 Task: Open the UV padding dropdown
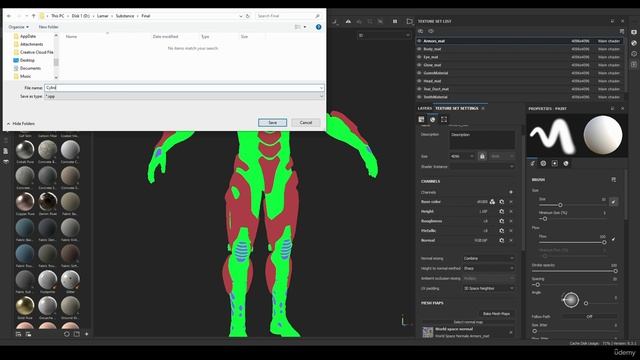pos(489,288)
